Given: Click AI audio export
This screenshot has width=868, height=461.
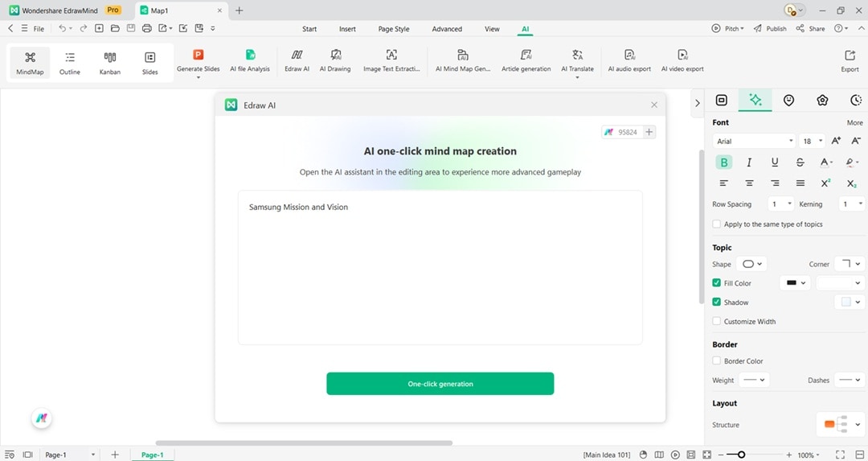Looking at the screenshot, I should pyautogui.click(x=629, y=61).
